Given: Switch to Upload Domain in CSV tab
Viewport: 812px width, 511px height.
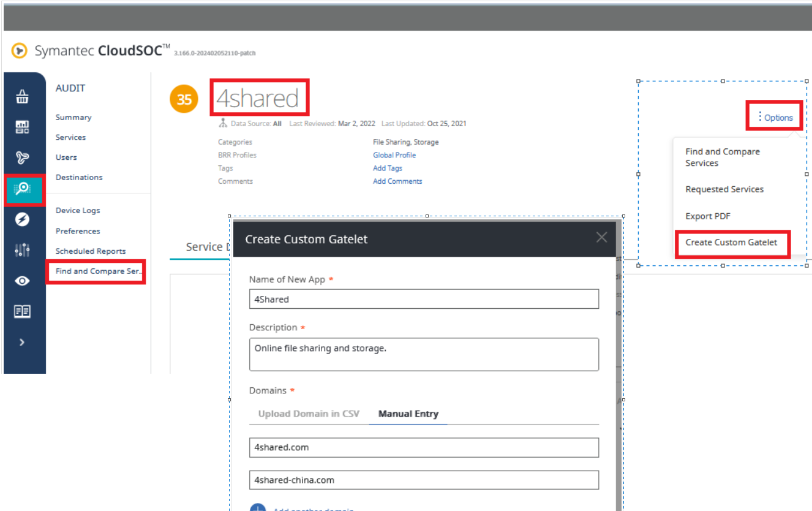Looking at the screenshot, I should tap(309, 414).
